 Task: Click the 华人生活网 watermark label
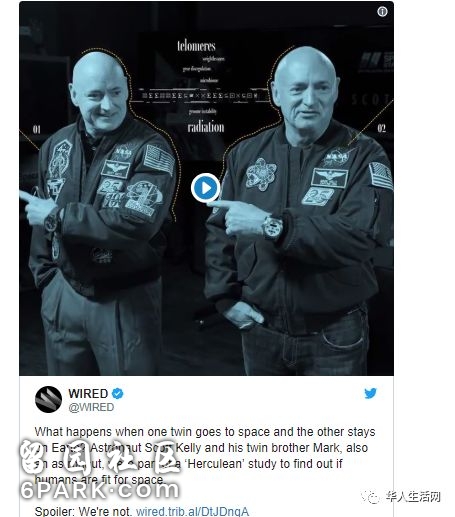click(x=413, y=497)
